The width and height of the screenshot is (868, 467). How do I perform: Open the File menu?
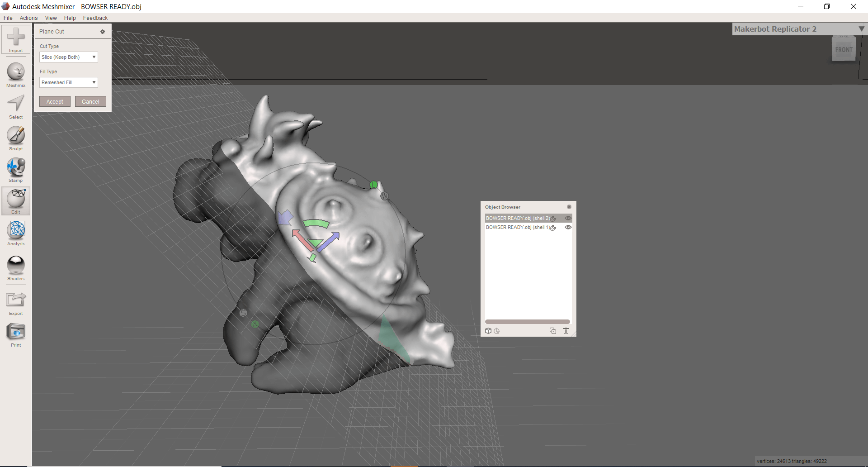[8, 18]
